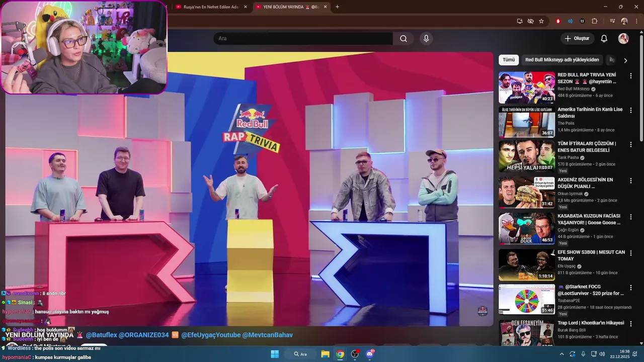Open Chrome media controls icon
The width and height of the screenshot is (644, 362).
pos(612,21)
